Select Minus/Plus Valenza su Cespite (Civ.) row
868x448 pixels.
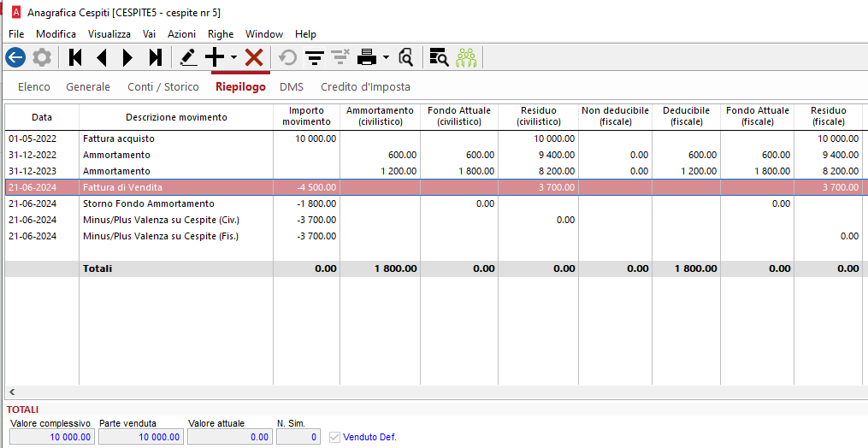pyautogui.click(x=434, y=220)
